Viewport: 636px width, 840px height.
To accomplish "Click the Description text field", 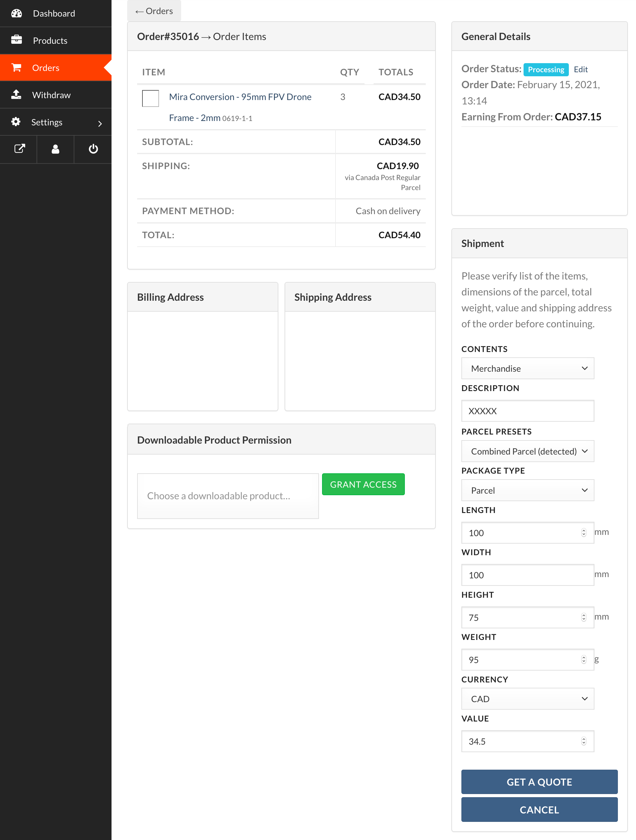I will [528, 411].
